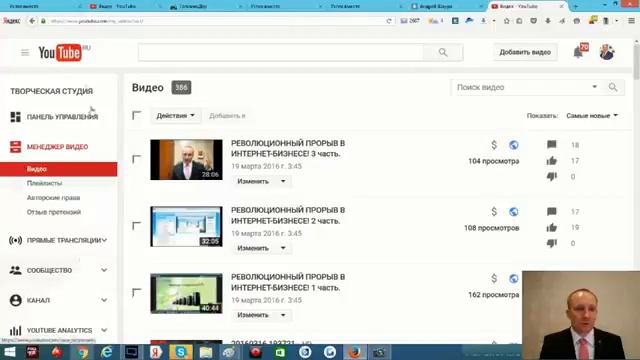Click thumbs up icon for 2 часть video

[552, 227]
